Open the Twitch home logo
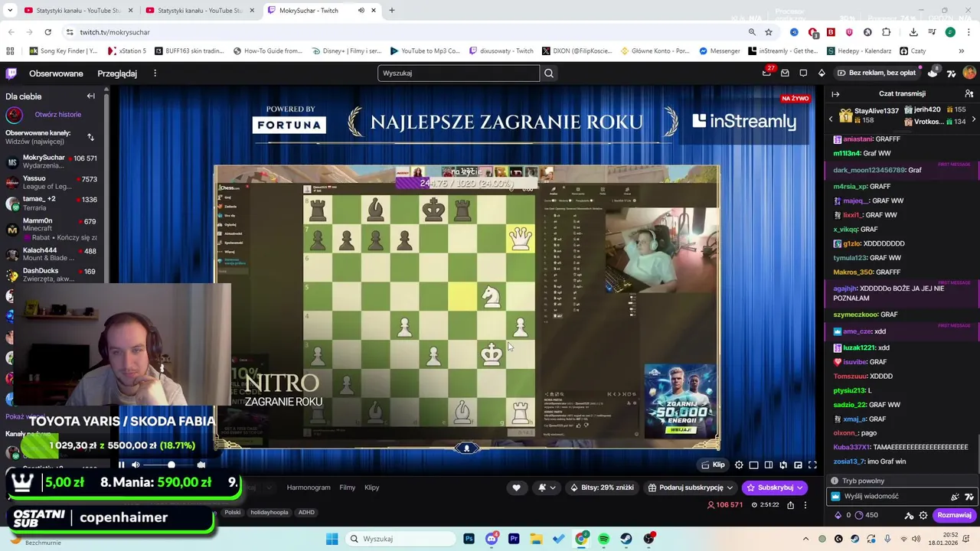 point(11,73)
